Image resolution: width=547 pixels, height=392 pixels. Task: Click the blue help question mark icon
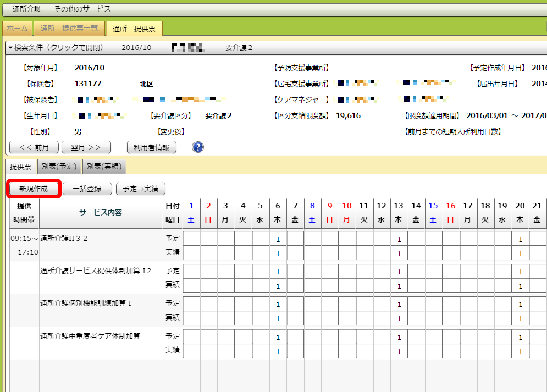pyautogui.click(x=198, y=147)
